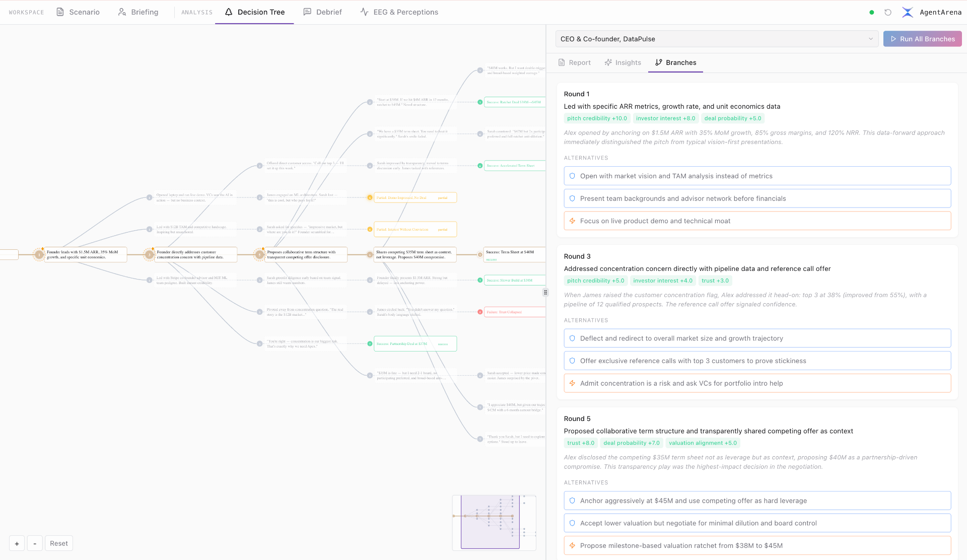Click node 'Shares competing $35M term sheet as context'
The height and width of the screenshot is (560, 967).
[416, 254]
